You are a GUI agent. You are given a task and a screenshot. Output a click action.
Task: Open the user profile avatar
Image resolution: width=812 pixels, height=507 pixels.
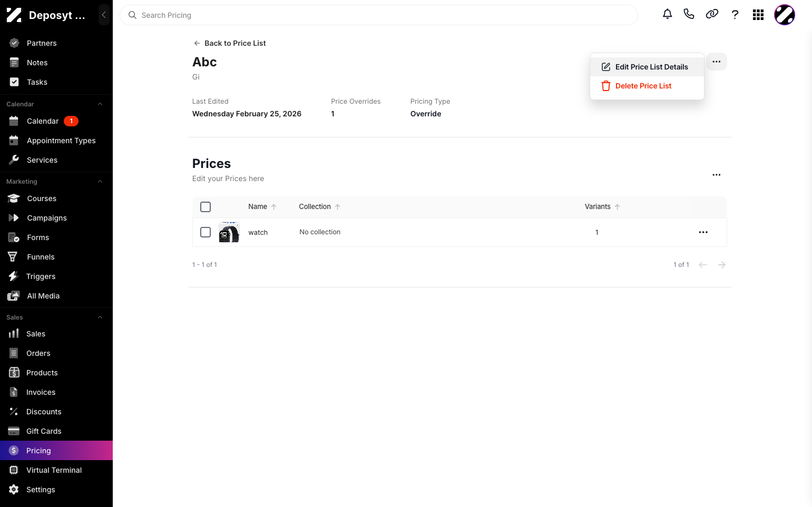784,15
